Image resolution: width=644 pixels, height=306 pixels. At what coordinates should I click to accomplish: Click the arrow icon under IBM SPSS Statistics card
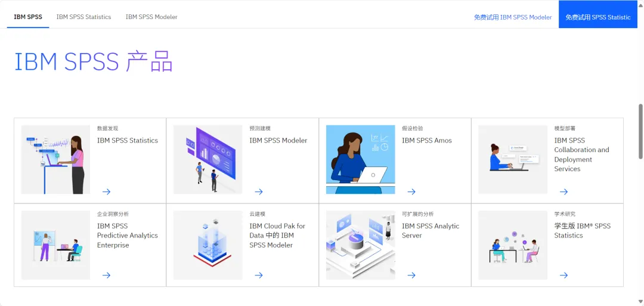click(x=106, y=191)
